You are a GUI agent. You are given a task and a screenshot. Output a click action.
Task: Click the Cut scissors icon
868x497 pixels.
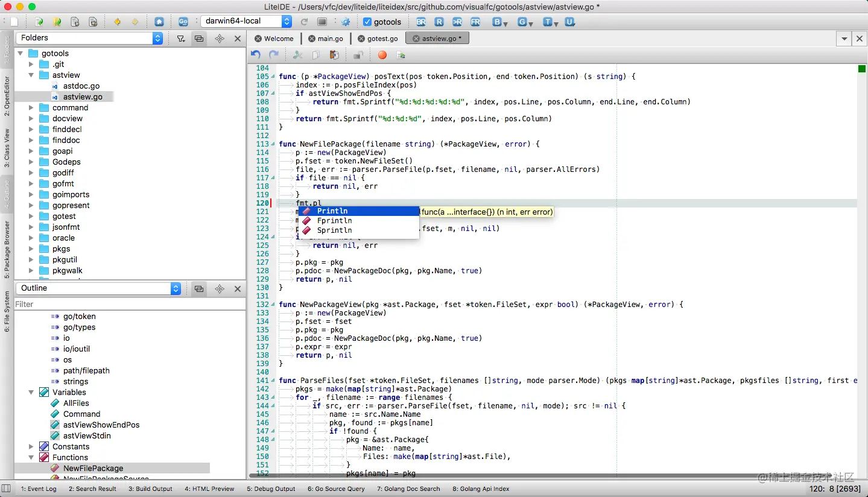297,55
